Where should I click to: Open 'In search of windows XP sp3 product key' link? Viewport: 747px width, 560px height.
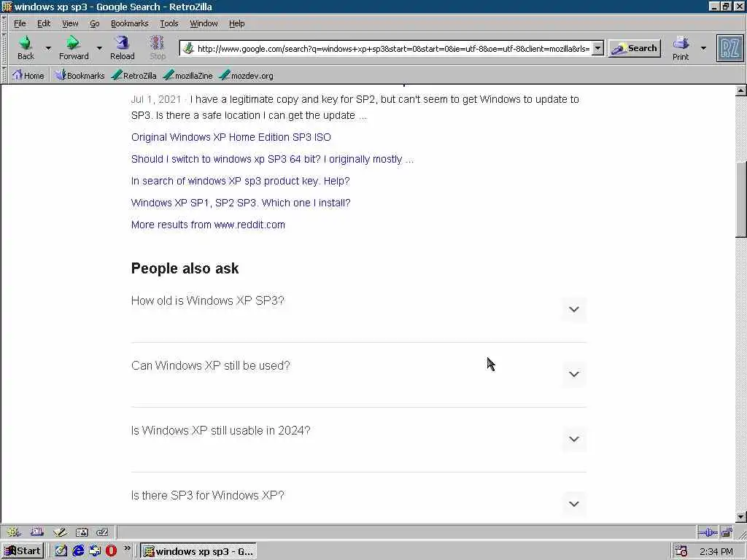[x=241, y=181]
